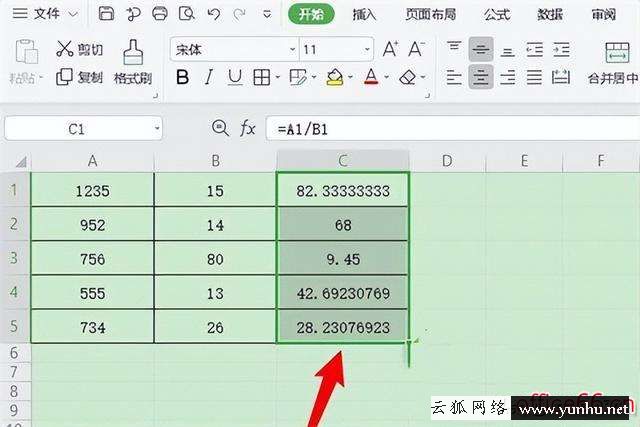The width and height of the screenshot is (640, 427).
Task: Open the font name 宋体 dropdown
Action: coord(292,50)
